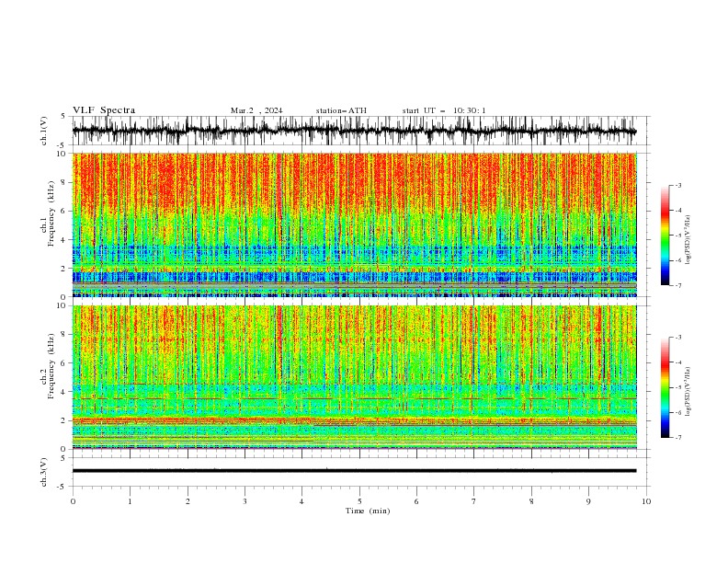
Task: Click the time axis tick label '3'
Action: [245, 501]
